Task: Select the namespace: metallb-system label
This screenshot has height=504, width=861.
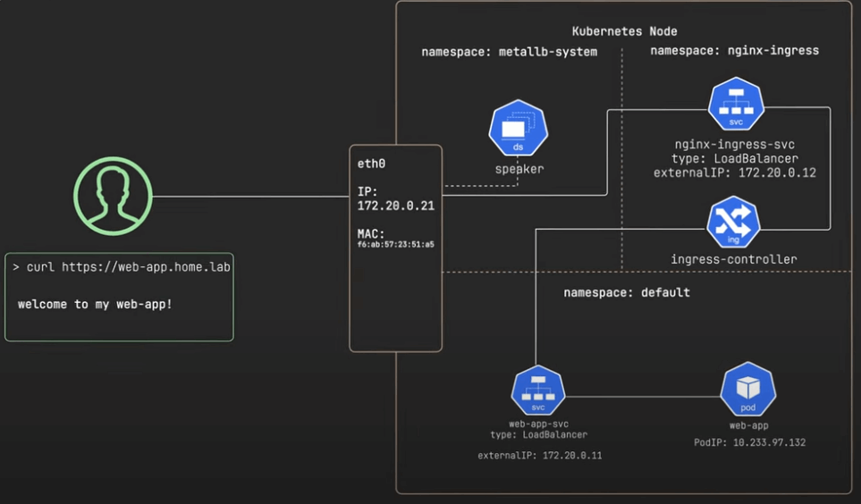Action: pyautogui.click(x=509, y=52)
